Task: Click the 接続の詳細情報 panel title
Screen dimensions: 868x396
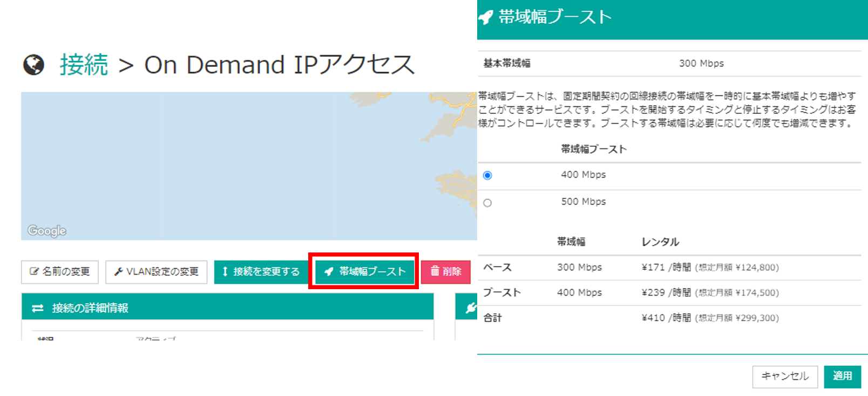Action: point(90,308)
